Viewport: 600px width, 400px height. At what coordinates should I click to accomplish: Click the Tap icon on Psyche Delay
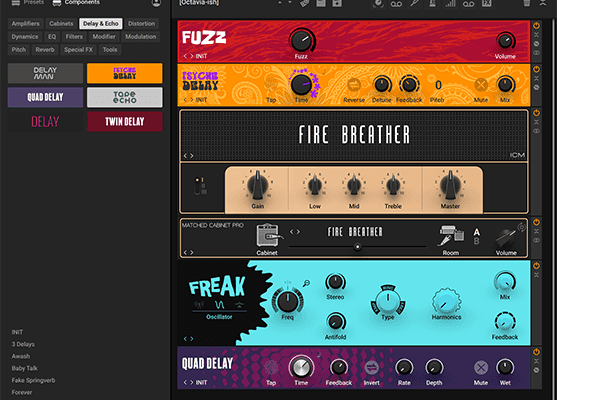pyautogui.click(x=271, y=86)
